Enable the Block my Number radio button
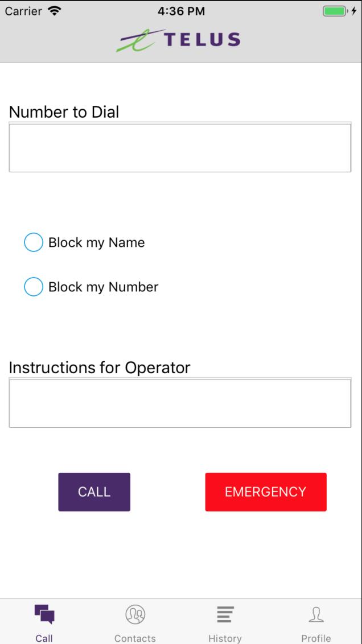Screen dimensions: 362x644 click(34, 287)
